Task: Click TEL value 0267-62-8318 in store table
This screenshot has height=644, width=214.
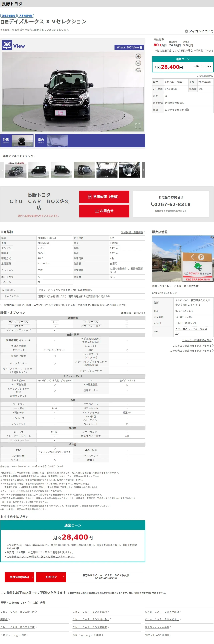Action: (x=184, y=311)
